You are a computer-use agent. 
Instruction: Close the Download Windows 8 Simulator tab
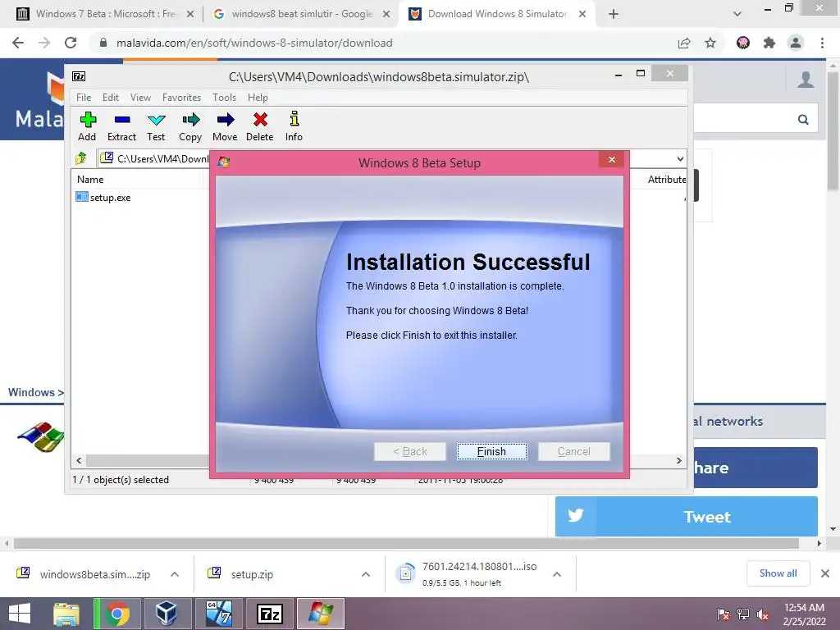click(x=582, y=14)
